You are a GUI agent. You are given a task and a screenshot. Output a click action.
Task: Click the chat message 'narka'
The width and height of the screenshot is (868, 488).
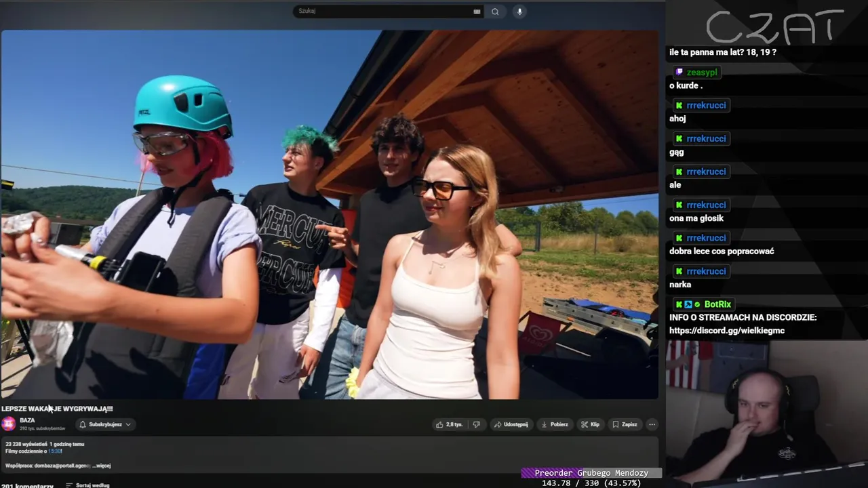(680, 285)
